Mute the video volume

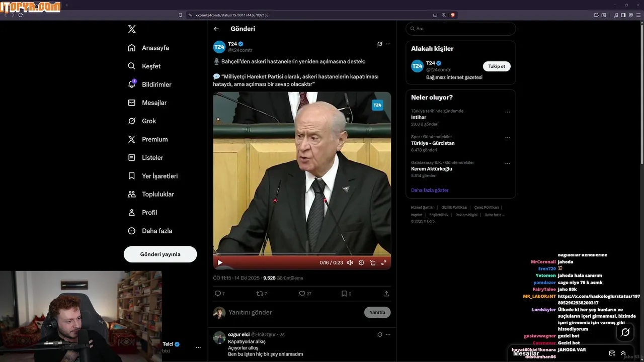pyautogui.click(x=350, y=262)
